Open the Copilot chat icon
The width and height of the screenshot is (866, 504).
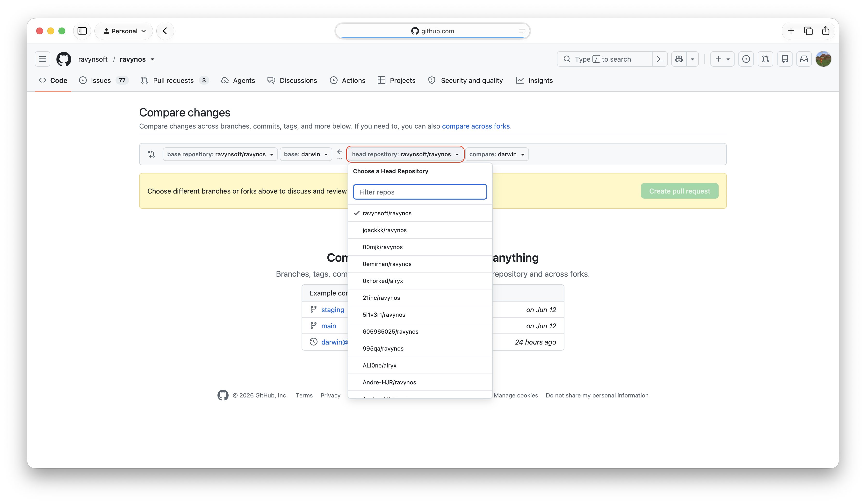coord(679,59)
